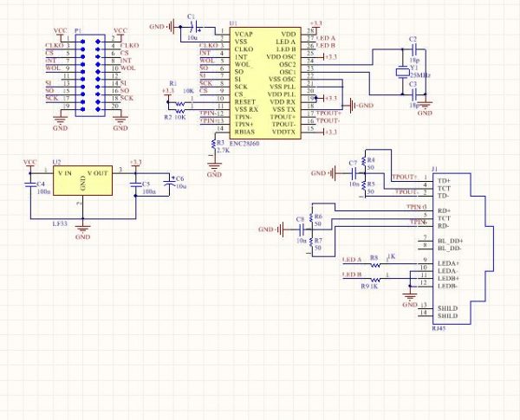Image resolution: width=520 pixels, height=420 pixels.
Task: Click the +3.3 power port above C5
Action: click(x=136, y=164)
